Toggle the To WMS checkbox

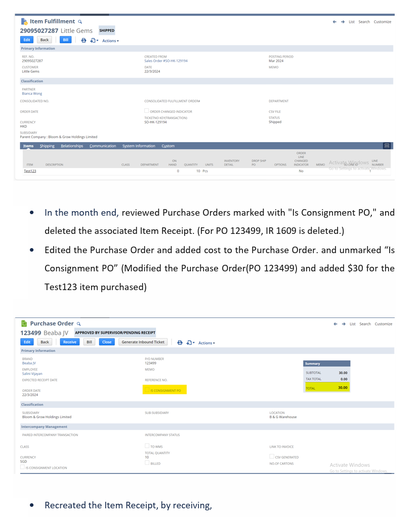(147, 446)
